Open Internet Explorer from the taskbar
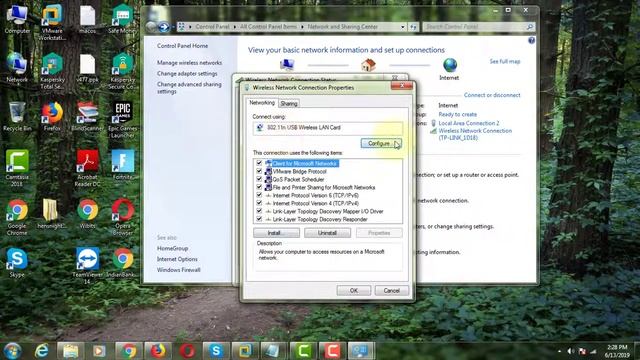The image size is (640, 360). pyautogui.click(x=42, y=351)
